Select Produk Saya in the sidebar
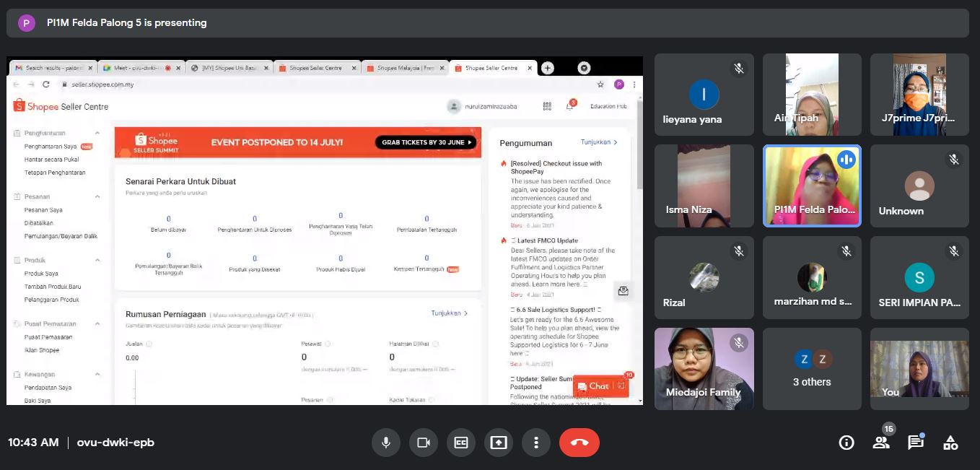Screen dimensions: 980x470 pos(41,274)
